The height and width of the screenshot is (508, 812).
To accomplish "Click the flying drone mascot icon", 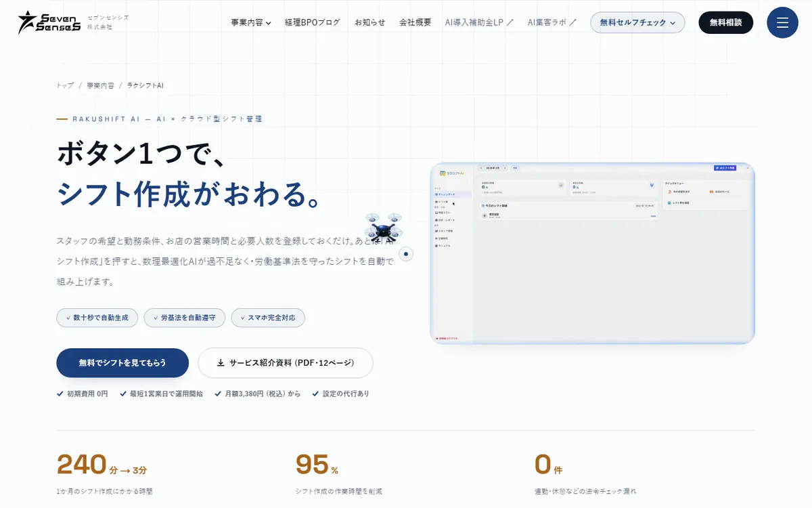I will point(382,227).
